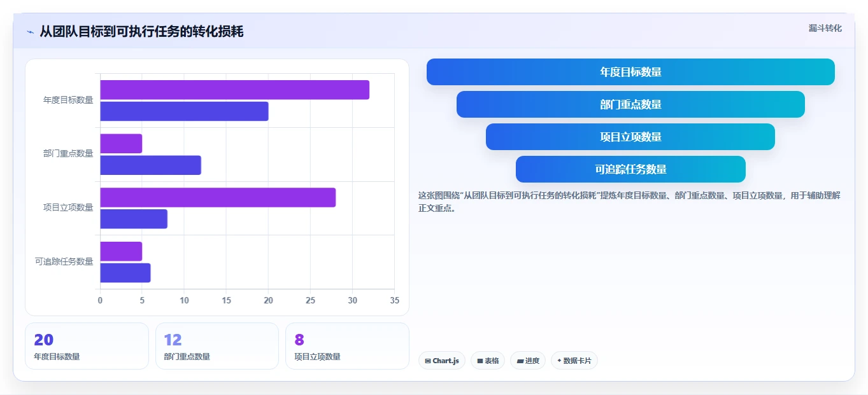868x395 pixels.
Task: Open the card showing 20 年度目标数量
Action: (87, 346)
